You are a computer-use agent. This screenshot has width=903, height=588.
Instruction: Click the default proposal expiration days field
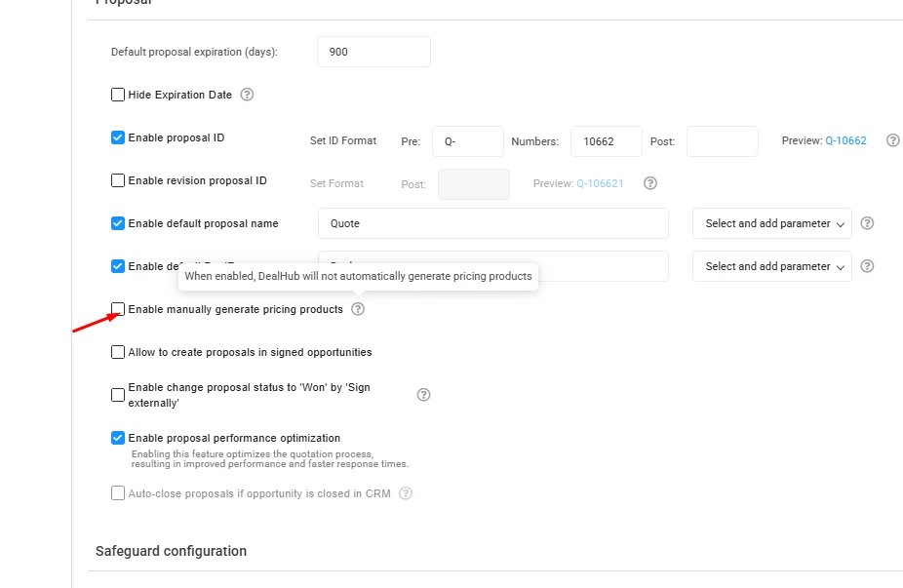373,52
